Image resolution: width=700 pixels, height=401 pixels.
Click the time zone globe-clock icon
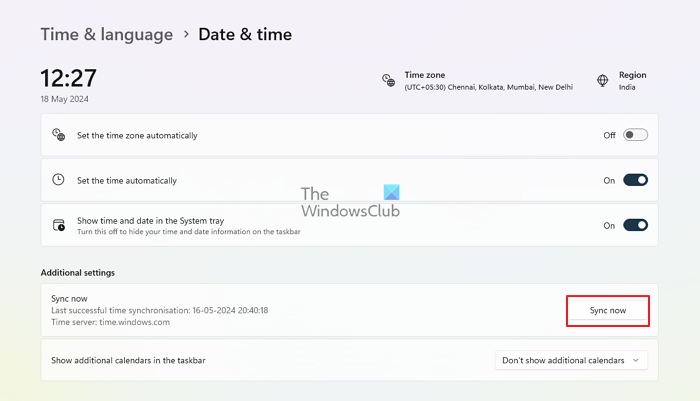tap(388, 81)
